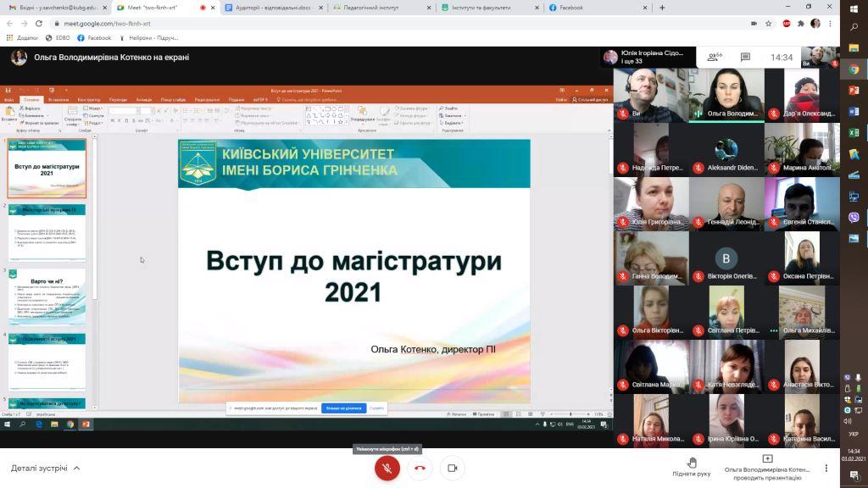Open the participants list in Meet
This screenshot has width=868, height=488.
click(715, 58)
